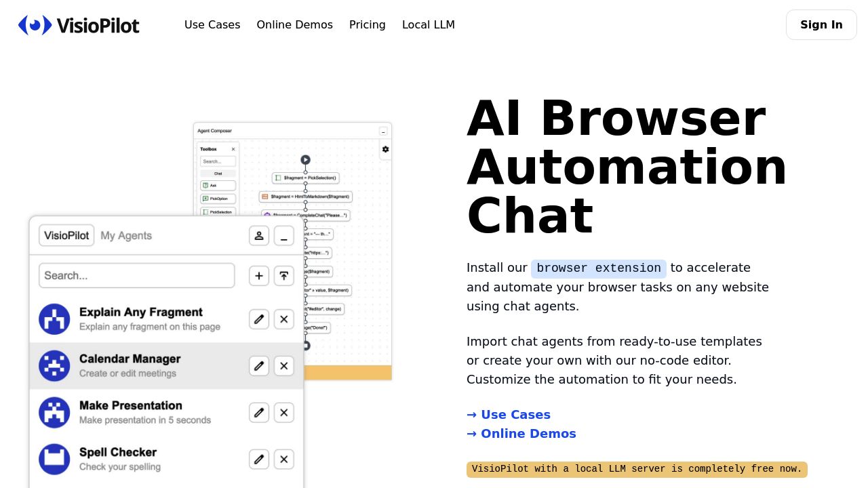Screen dimensions: 868x488
Task: Click the Spell Checker avatar icon
Action: 54,459
